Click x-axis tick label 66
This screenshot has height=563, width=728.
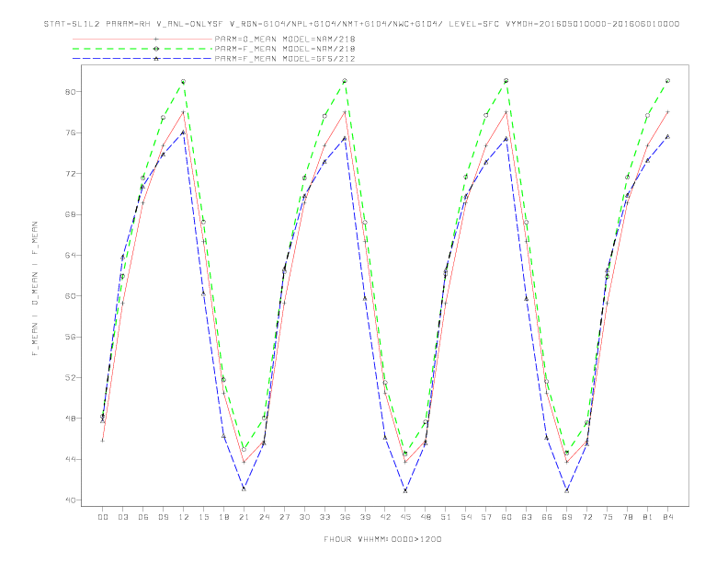(547, 517)
